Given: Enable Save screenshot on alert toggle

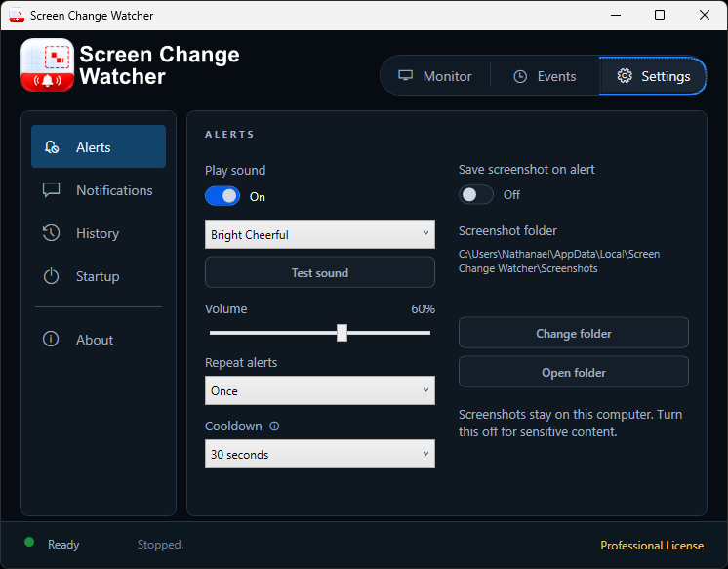Looking at the screenshot, I should point(476,194).
